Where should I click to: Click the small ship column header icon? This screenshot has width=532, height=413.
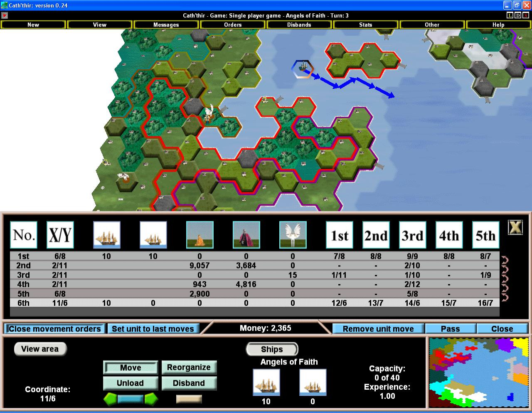[153, 235]
